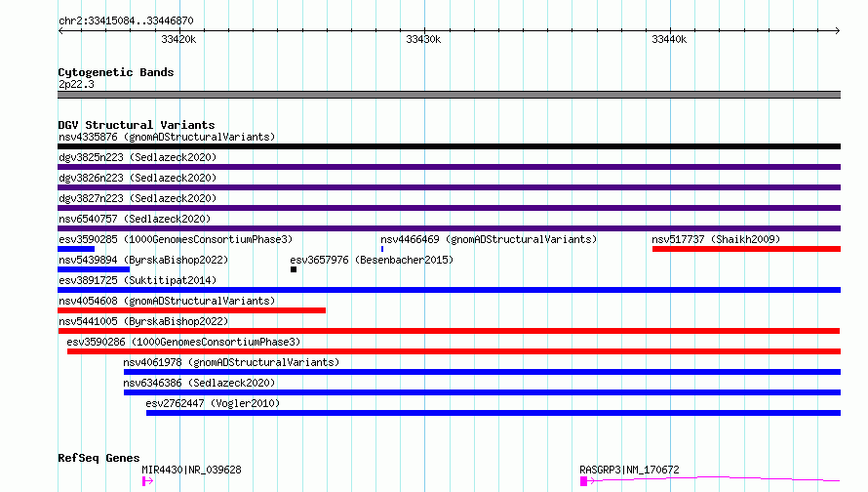This screenshot has width=868, height=492.
Task: Open nsv4061978 (gnomADStructuralVariants) label
Action: [231, 362]
